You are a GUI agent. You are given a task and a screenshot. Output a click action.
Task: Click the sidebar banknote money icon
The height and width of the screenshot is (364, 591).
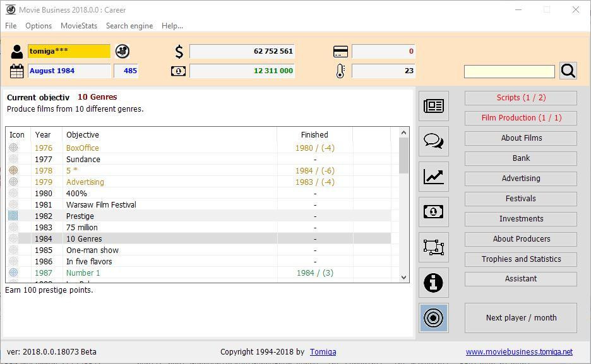(x=433, y=212)
